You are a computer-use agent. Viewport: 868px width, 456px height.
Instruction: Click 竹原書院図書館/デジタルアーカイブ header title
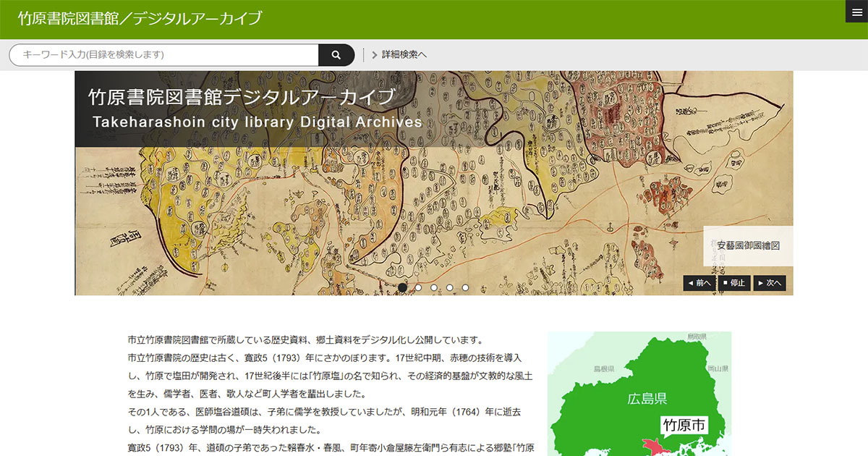pyautogui.click(x=140, y=19)
